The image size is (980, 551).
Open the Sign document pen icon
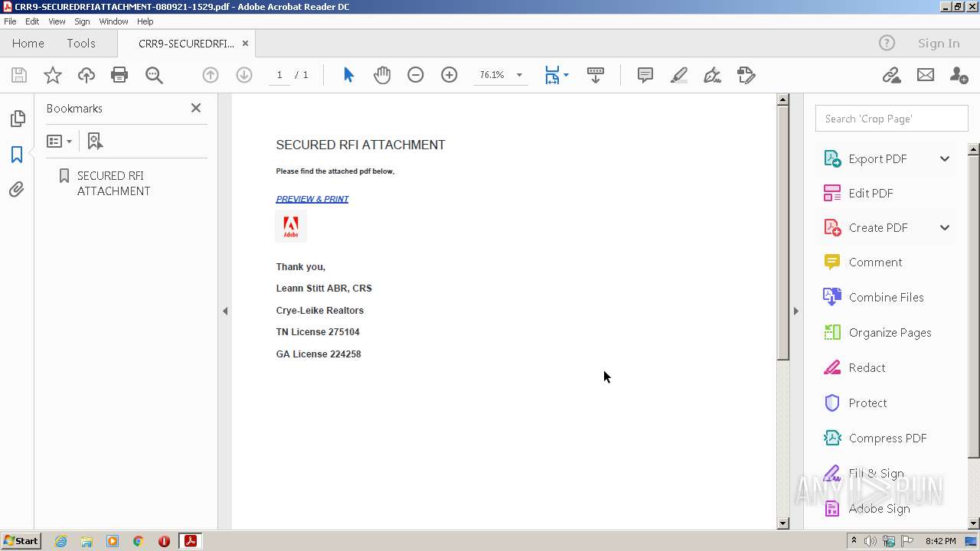click(713, 75)
